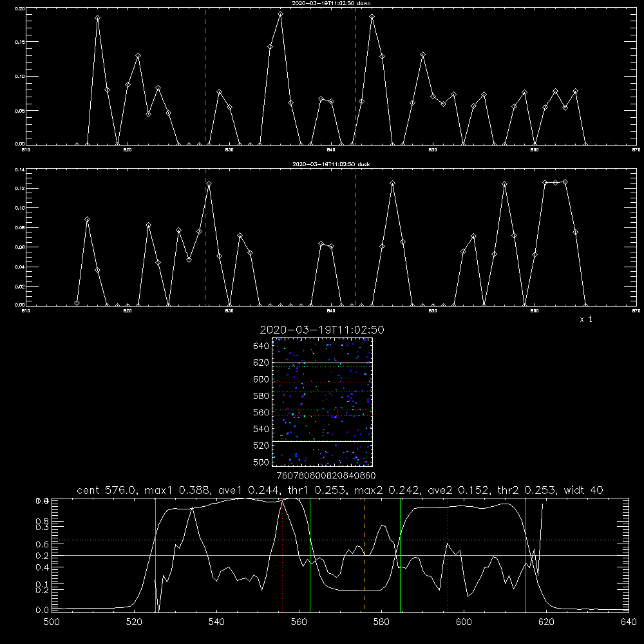Click the 580 y-axis label beside the image
Viewport: 644px width, 644px height.
point(261,395)
